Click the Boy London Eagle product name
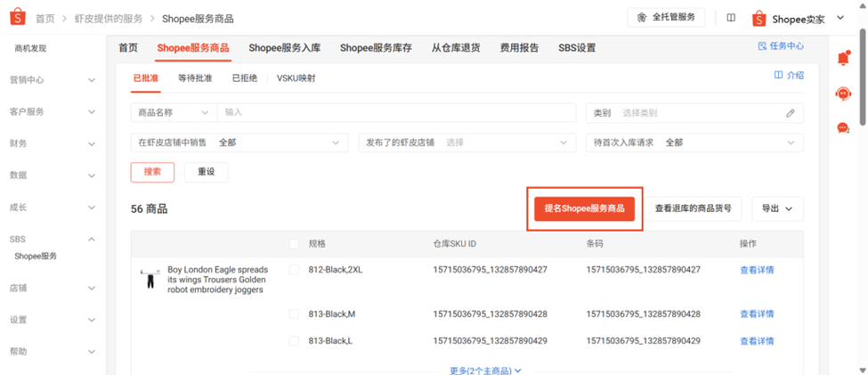Screen dimensions: 868x375 217,280
